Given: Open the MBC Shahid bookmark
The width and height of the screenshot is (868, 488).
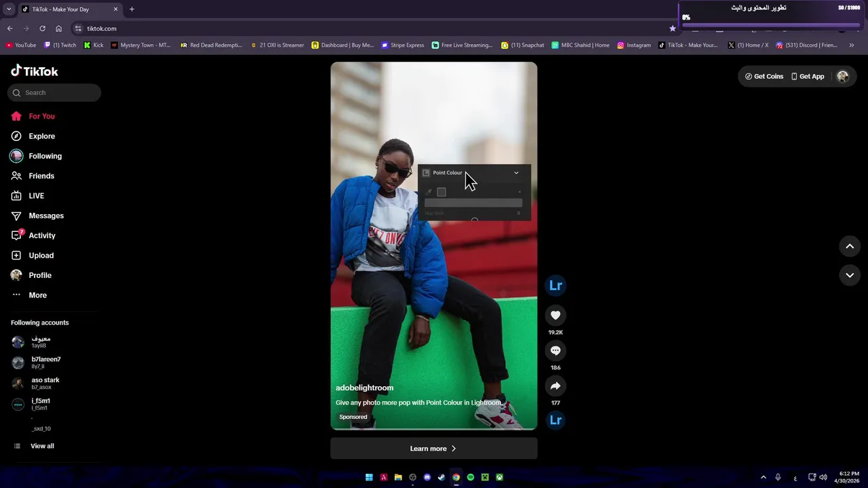Looking at the screenshot, I should [x=580, y=45].
